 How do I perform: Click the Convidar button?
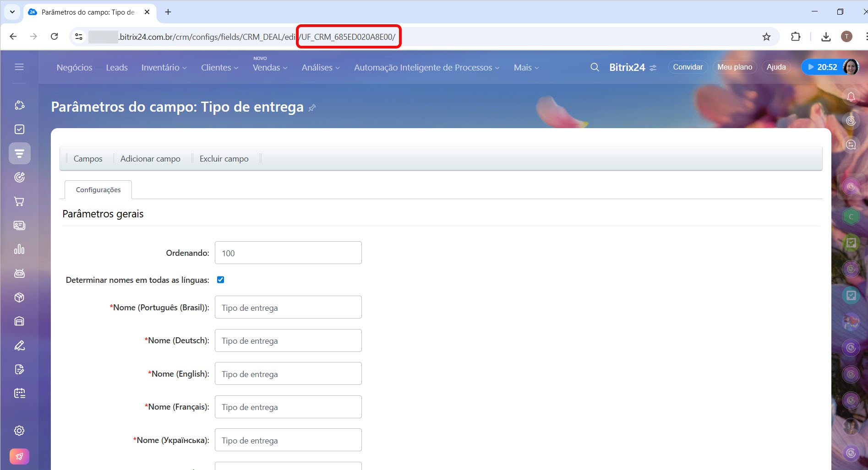688,67
